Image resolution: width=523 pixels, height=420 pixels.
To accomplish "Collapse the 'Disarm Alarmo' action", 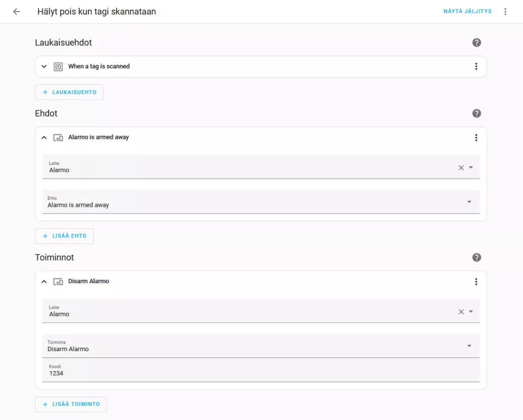I will [44, 282].
